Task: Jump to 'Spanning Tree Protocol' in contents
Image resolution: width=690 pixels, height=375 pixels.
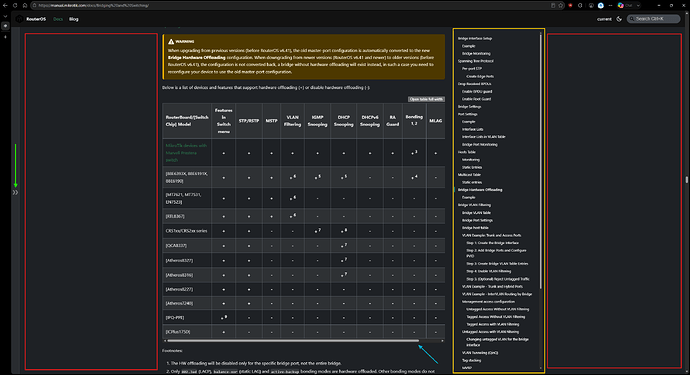Action: coord(476,61)
